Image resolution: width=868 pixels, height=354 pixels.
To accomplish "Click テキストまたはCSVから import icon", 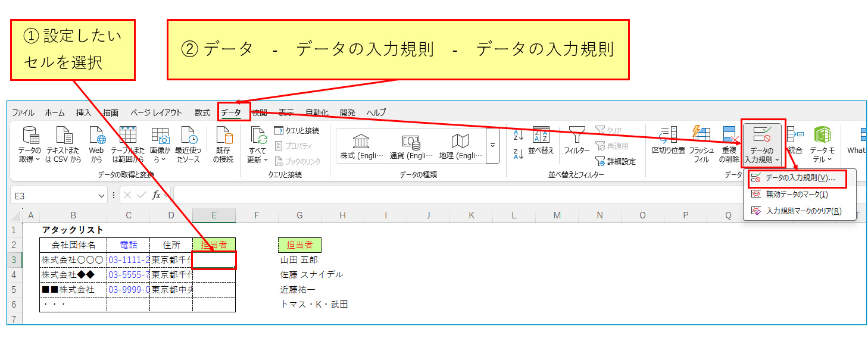I will tap(63, 136).
